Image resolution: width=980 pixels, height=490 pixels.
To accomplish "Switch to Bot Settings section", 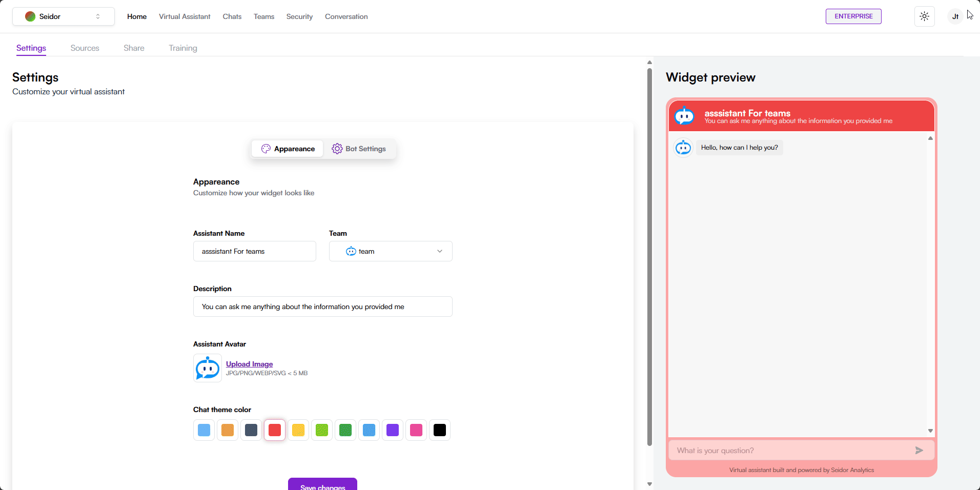I will (x=359, y=149).
